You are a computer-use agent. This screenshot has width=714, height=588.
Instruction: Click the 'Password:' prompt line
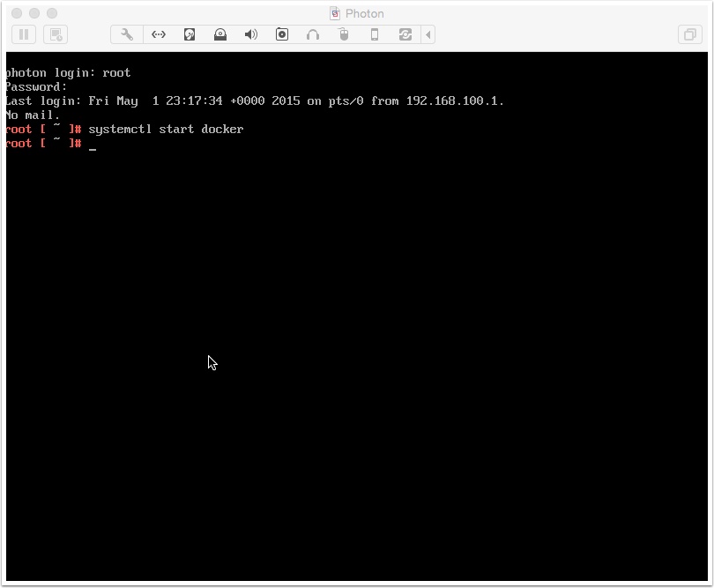coord(36,87)
